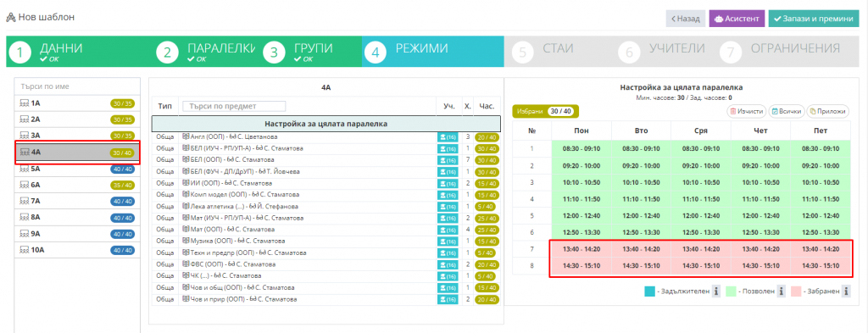Click 20 / 40 hours badge for Англ
This screenshot has height=333, width=868.
(487, 136)
